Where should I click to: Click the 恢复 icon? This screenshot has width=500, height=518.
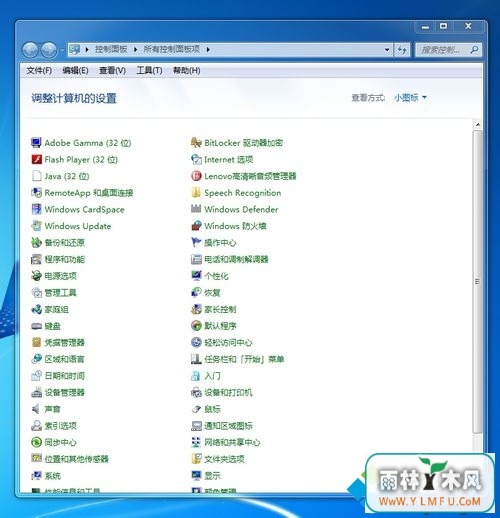(x=196, y=293)
